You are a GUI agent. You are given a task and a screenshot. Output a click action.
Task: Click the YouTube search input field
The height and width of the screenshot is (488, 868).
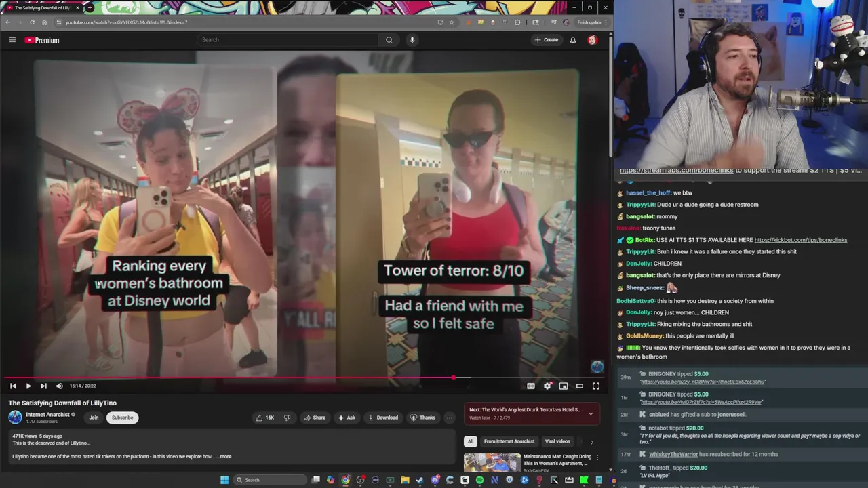point(288,40)
